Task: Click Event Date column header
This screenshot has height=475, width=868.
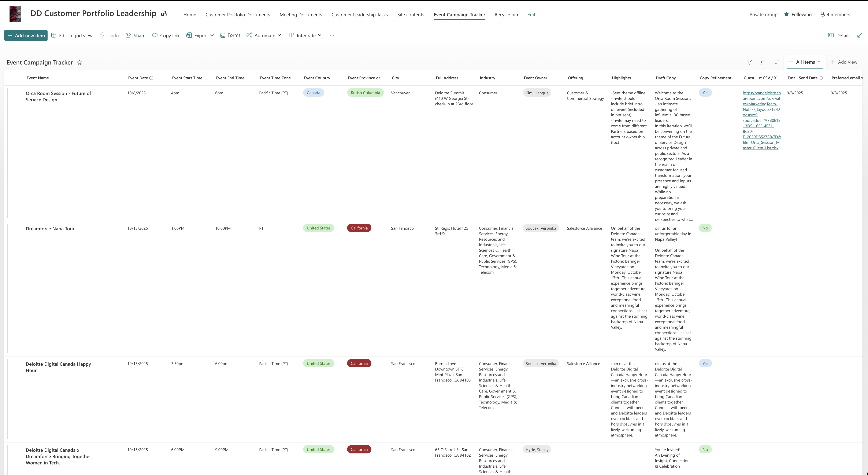Action: click(x=138, y=78)
